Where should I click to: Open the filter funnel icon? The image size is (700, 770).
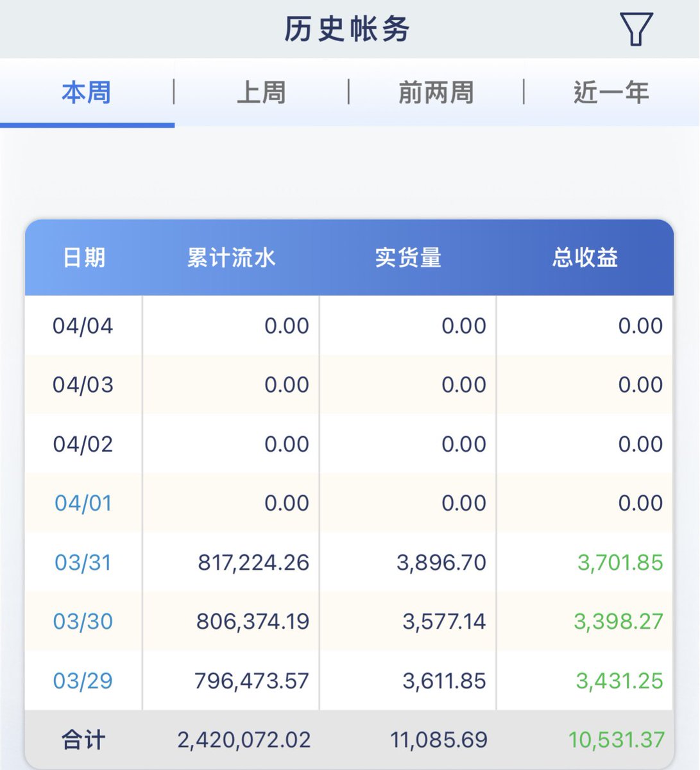click(x=636, y=29)
